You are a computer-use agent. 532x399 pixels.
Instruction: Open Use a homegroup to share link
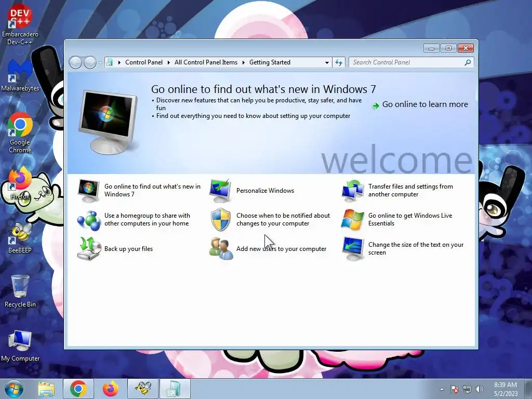click(147, 220)
